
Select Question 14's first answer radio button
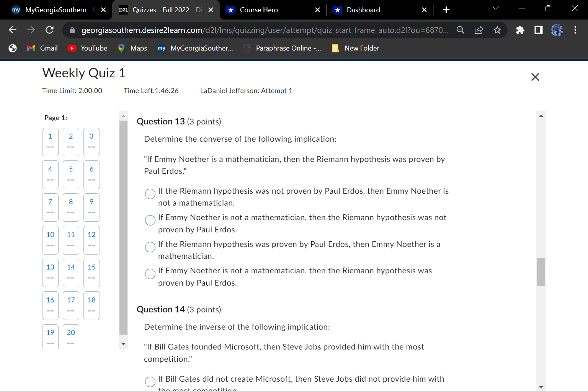(x=150, y=382)
